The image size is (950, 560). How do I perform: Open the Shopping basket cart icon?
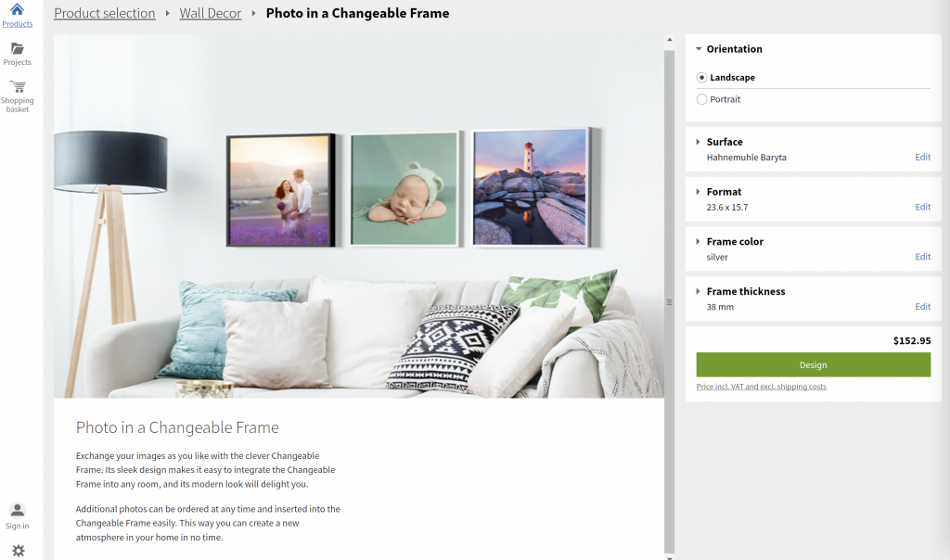[x=17, y=86]
